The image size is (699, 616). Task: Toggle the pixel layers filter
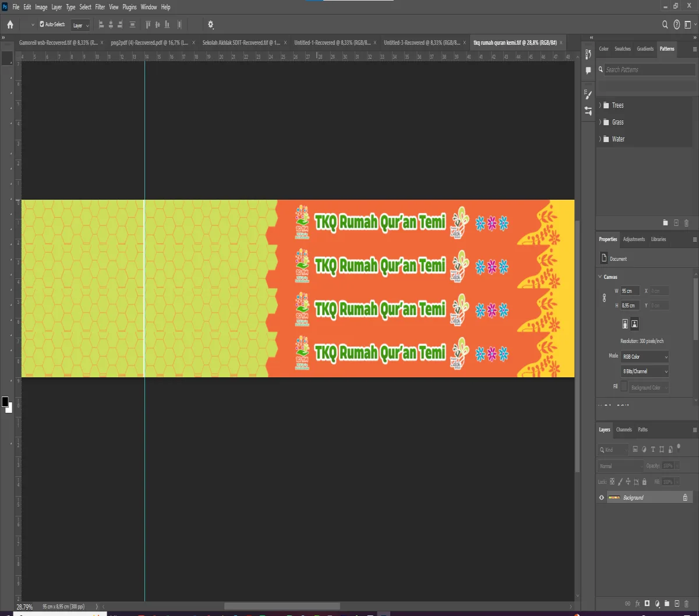pos(635,449)
